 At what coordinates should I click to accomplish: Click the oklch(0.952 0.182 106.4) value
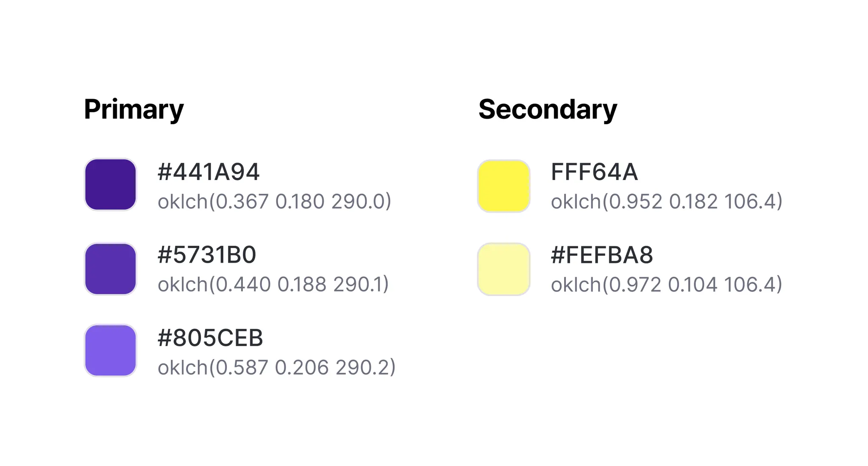click(x=666, y=201)
